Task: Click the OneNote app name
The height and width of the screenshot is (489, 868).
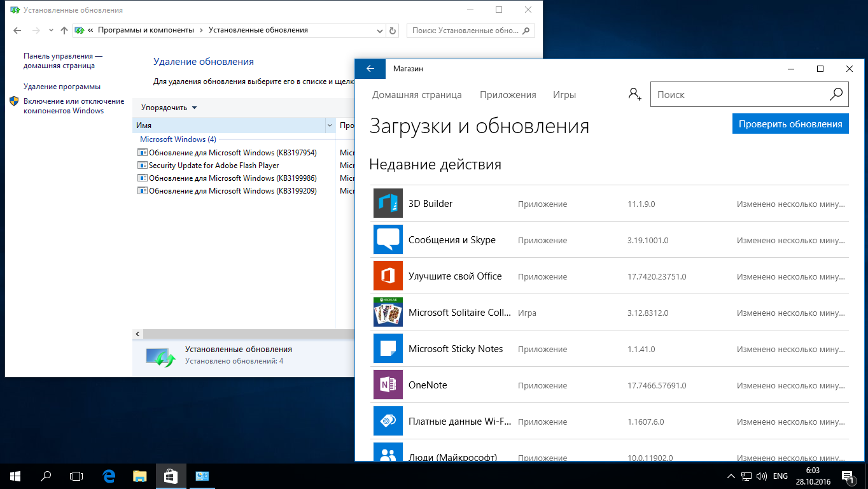Action: coord(428,385)
